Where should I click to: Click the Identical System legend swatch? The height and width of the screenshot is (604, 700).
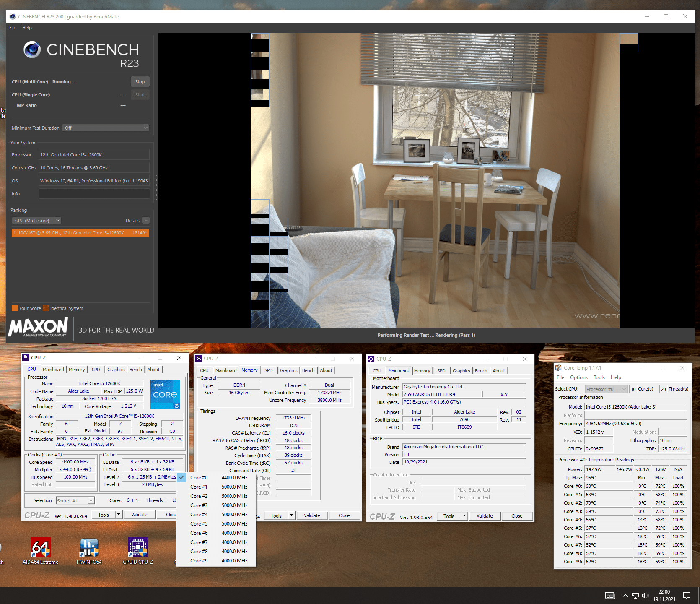pyautogui.click(x=46, y=308)
